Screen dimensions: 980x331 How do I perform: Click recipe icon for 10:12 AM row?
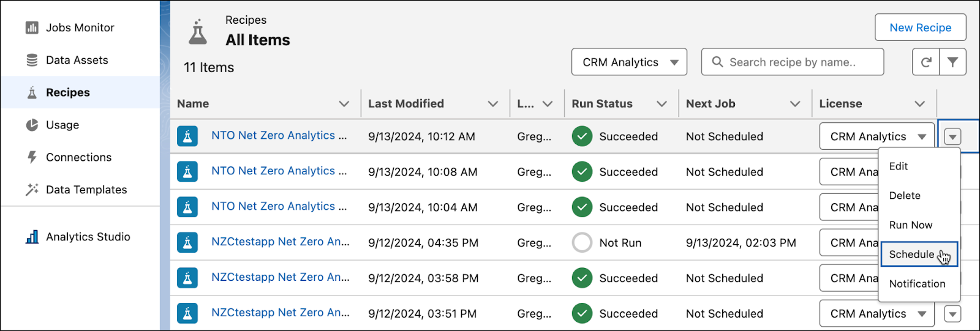(187, 136)
